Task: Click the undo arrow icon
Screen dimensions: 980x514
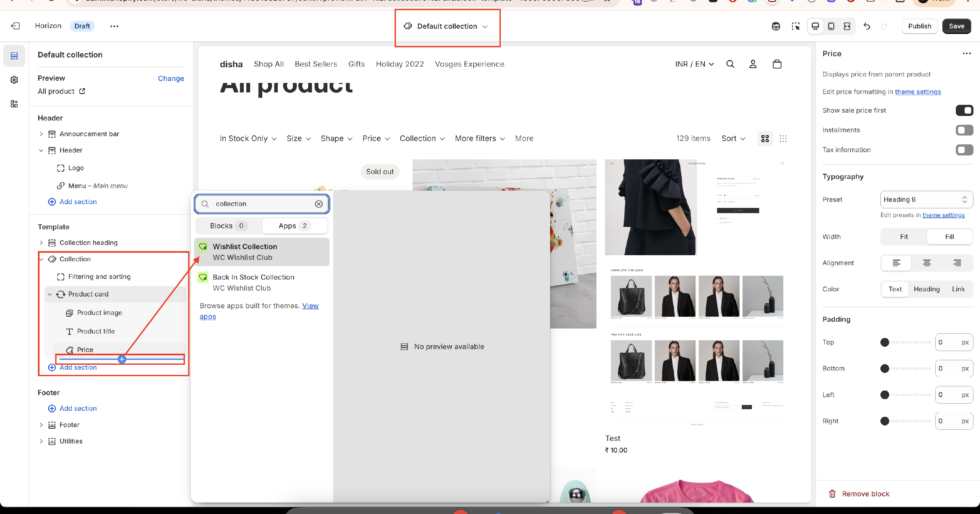Action: pyautogui.click(x=867, y=26)
